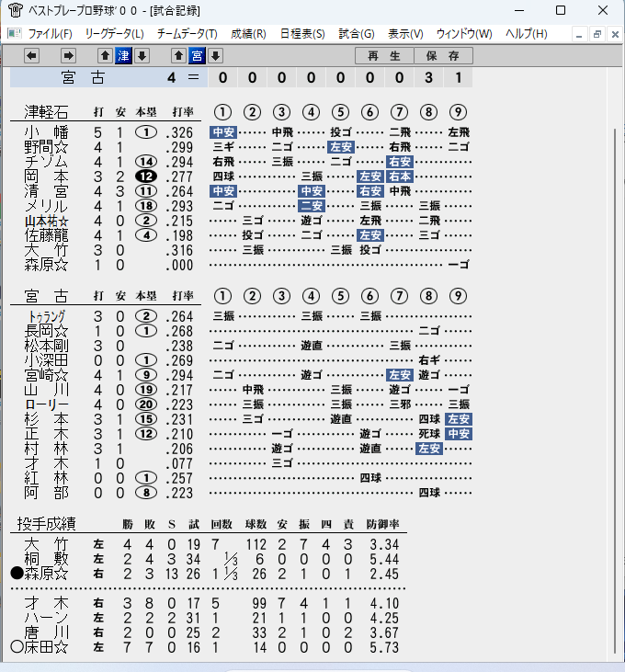
Task: Click 宮古 total runs 4 in linescore
Action: (171, 77)
